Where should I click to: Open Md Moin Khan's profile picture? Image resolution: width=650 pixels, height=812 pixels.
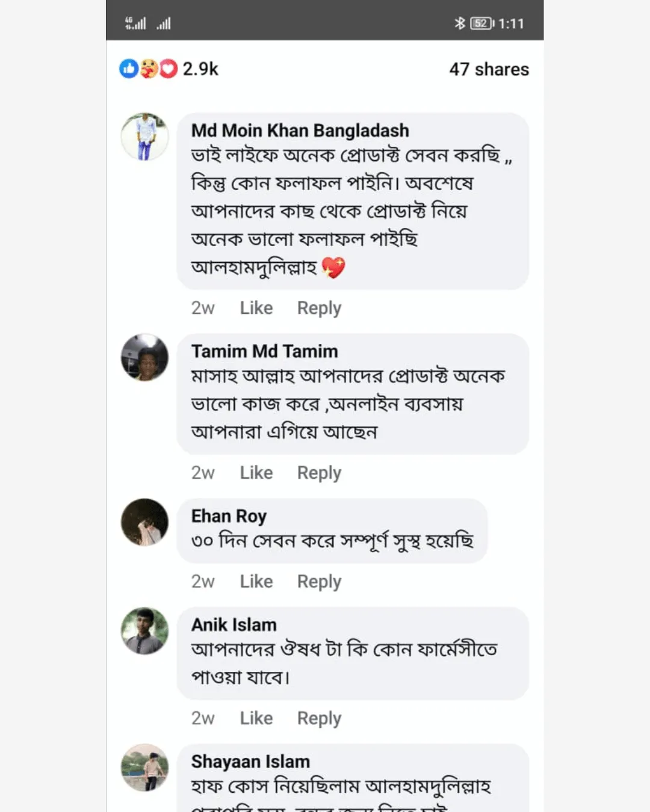tap(145, 137)
